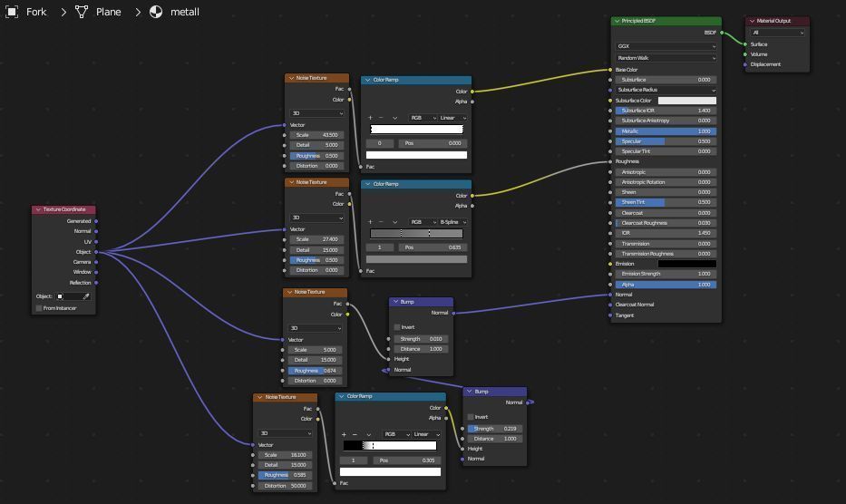Viewport: 846px width, 504px height.
Task: Open the GGX distribution dropdown
Action: [666, 46]
